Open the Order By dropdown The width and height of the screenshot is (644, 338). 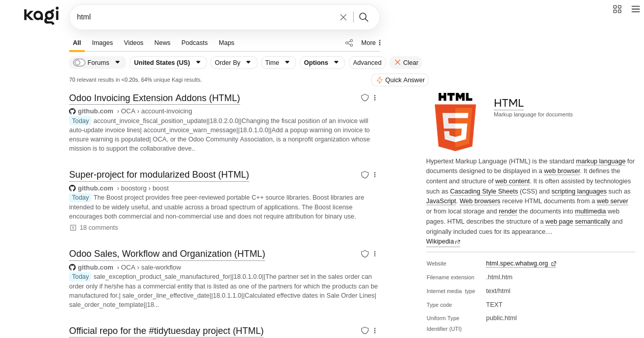(x=234, y=63)
